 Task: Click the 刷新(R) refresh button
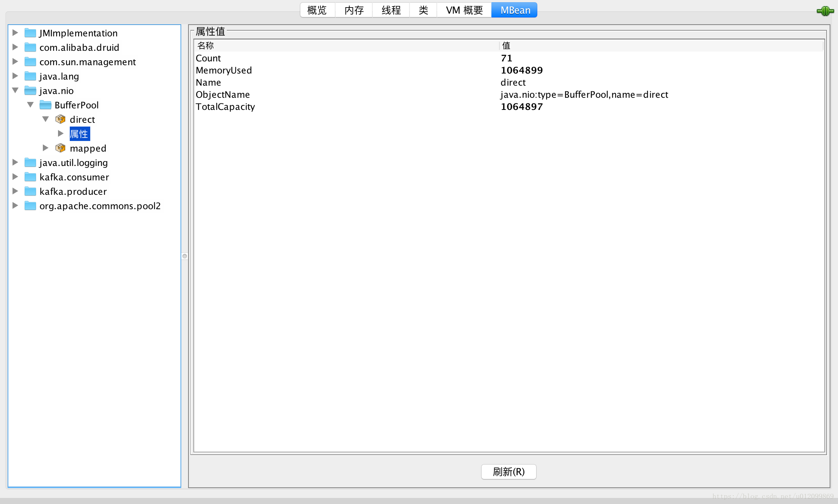(509, 472)
